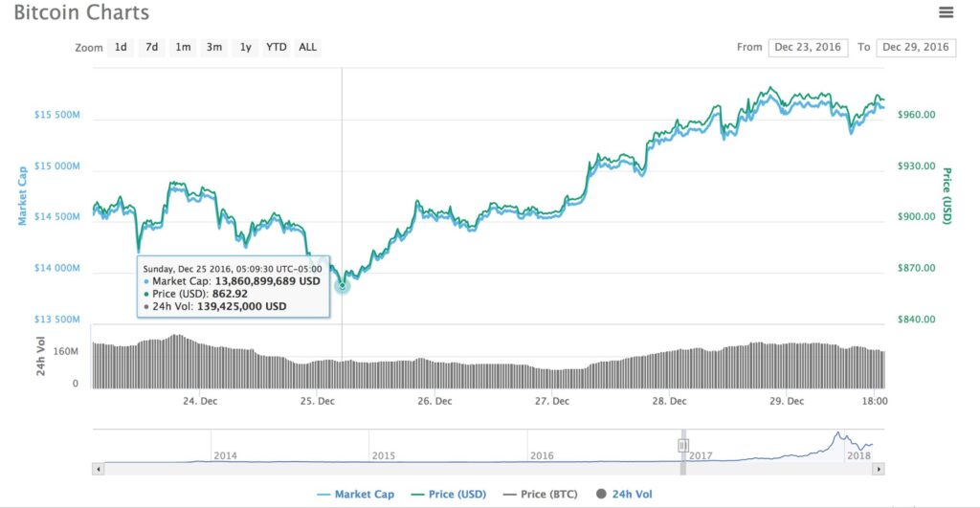This screenshot has height=508, width=980.
Task: Switch zoom to 1y
Action: (x=246, y=48)
